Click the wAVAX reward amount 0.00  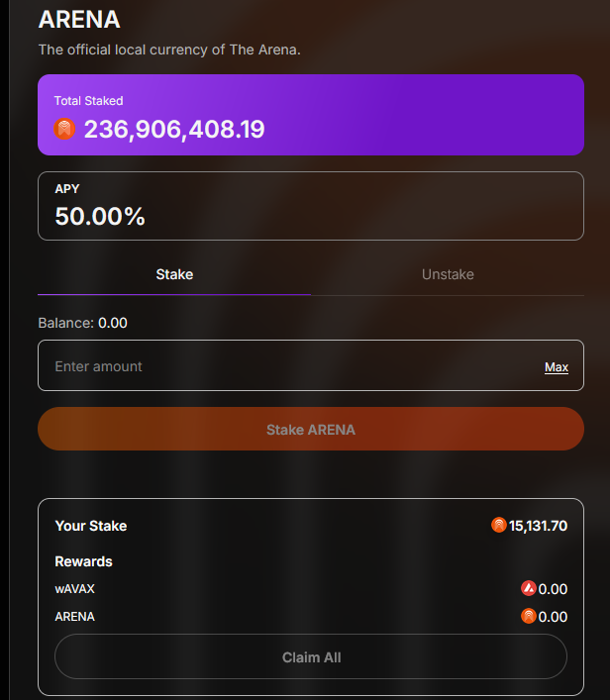[x=553, y=589]
